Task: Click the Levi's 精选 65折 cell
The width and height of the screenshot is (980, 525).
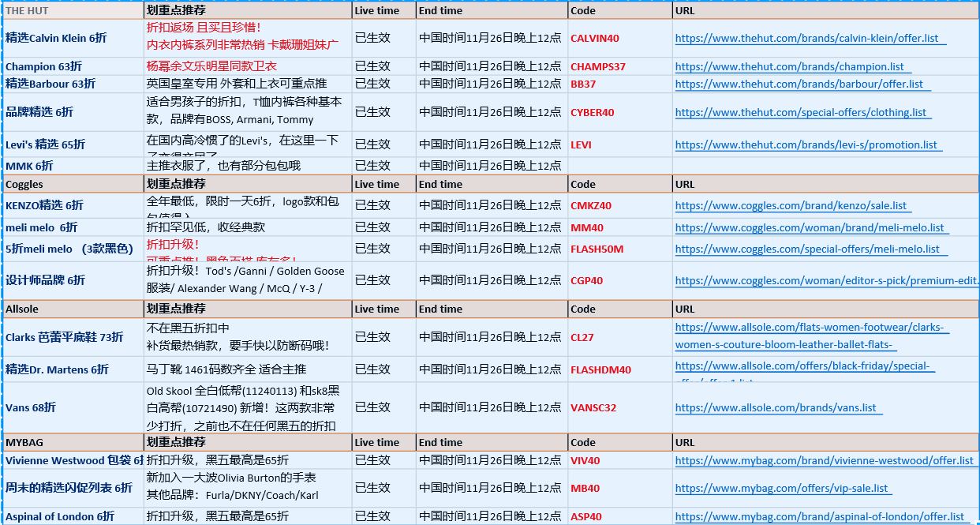Action: [x=73, y=144]
